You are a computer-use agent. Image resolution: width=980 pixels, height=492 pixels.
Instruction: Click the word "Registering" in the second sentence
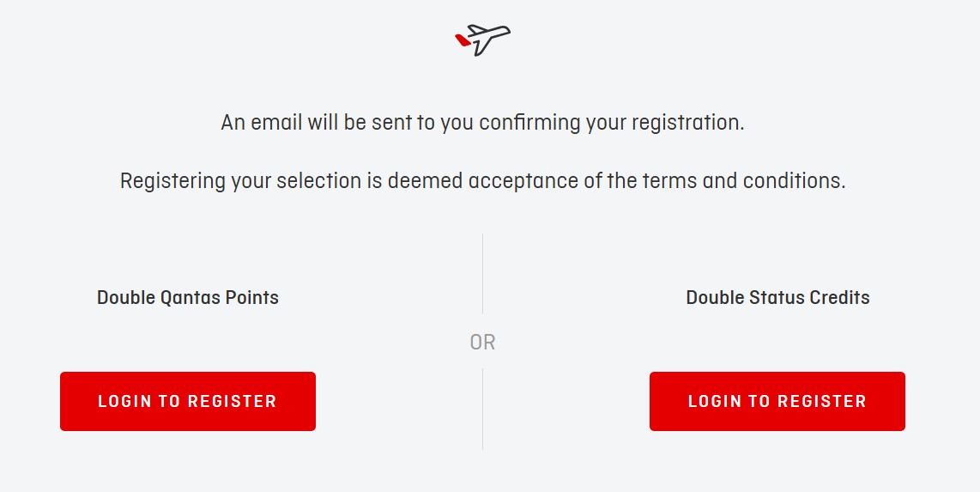click(172, 182)
